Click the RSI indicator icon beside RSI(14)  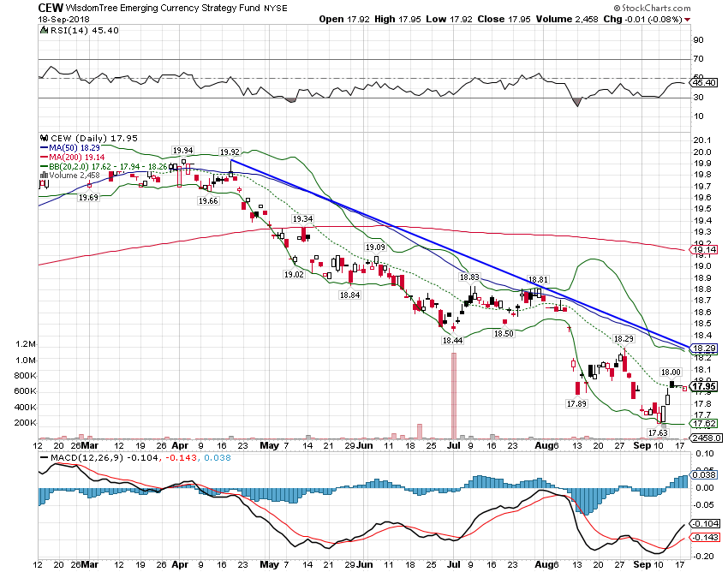pyautogui.click(x=44, y=31)
